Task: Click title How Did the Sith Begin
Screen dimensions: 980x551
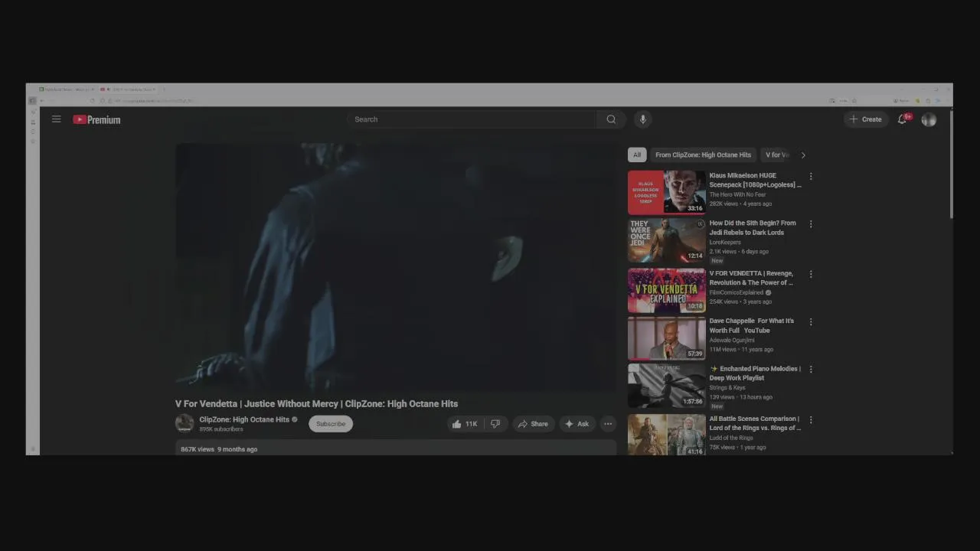Action: click(753, 227)
